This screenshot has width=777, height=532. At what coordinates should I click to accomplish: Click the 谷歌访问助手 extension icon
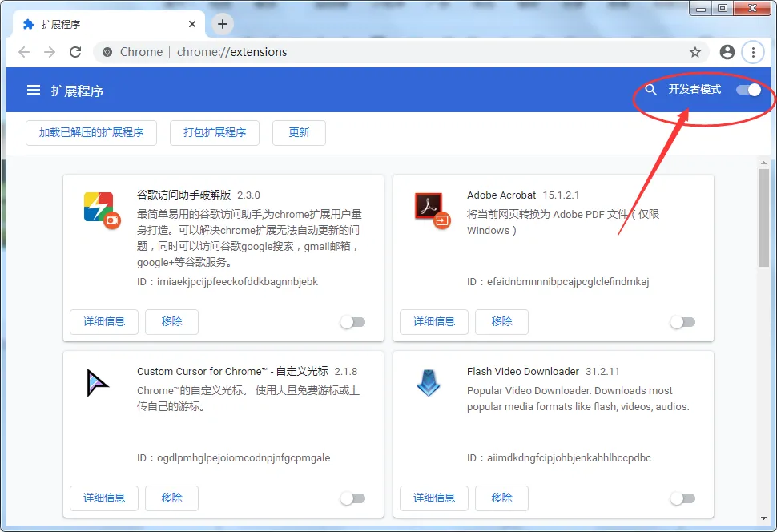click(102, 210)
